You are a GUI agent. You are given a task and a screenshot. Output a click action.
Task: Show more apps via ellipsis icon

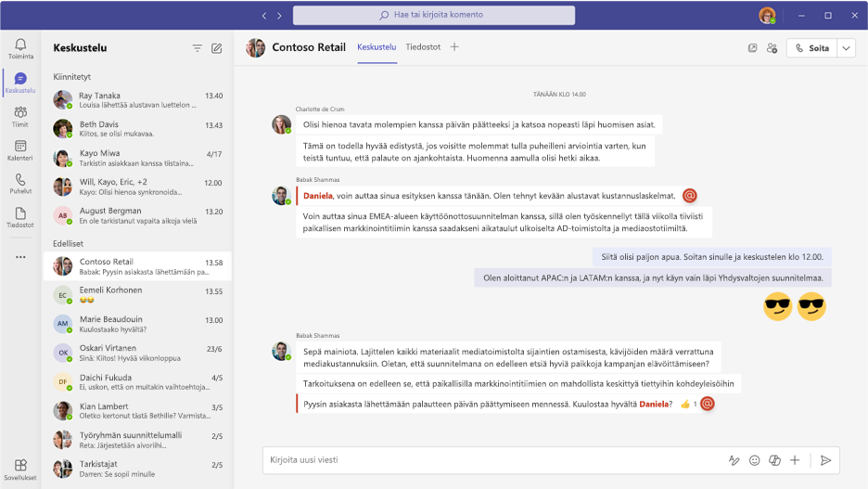click(20, 257)
